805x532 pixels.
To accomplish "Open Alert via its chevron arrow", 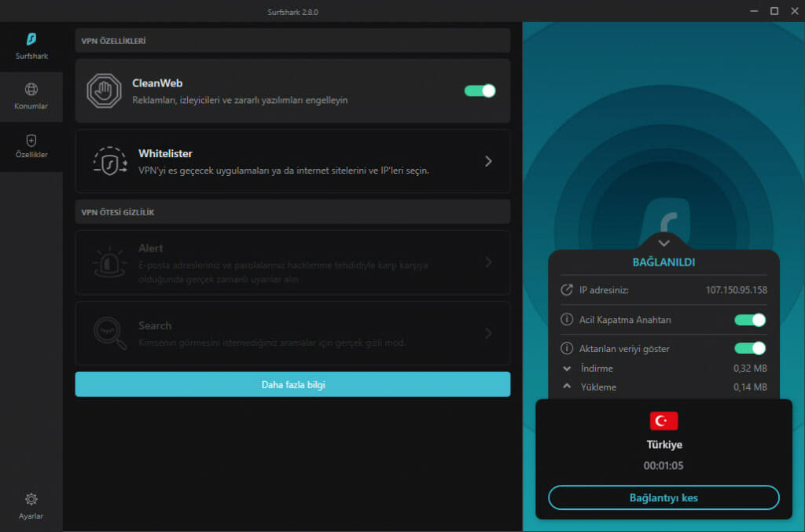I will click(x=488, y=262).
